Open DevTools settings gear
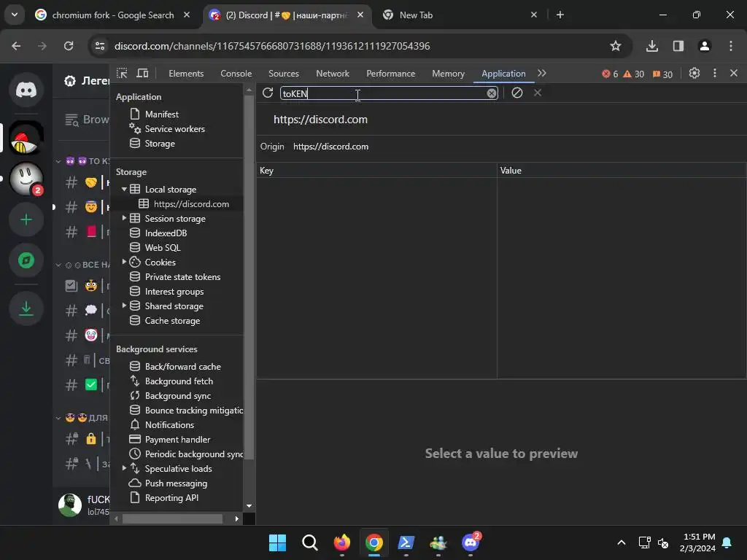This screenshot has height=560, width=747. 694,74
